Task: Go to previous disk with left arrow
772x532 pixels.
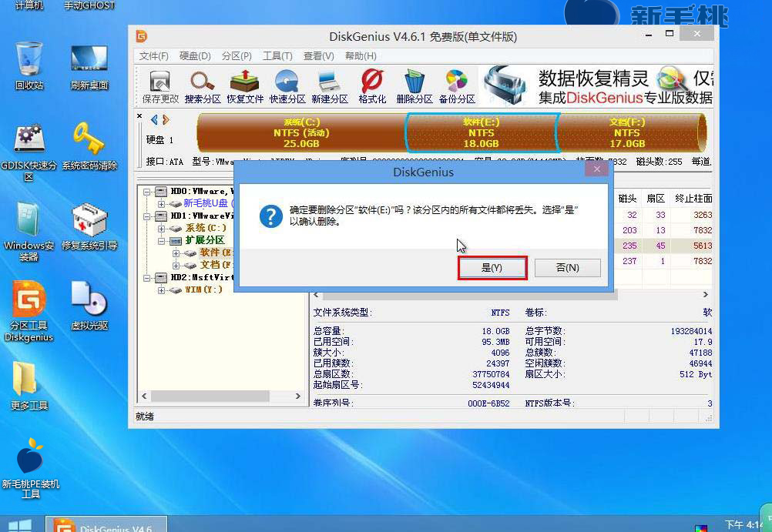Action: point(154,119)
